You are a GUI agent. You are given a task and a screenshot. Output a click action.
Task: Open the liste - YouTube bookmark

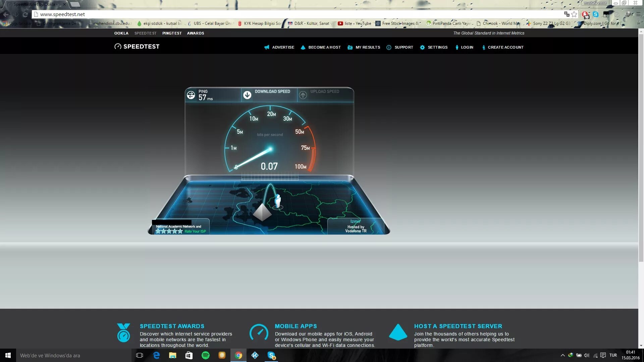coord(355,23)
